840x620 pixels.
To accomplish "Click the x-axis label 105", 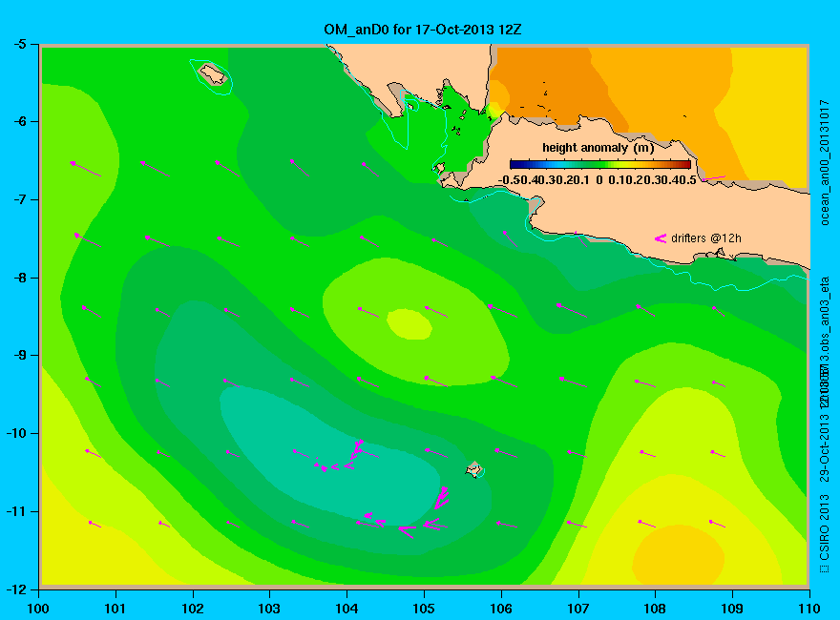I will pos(424,609).
